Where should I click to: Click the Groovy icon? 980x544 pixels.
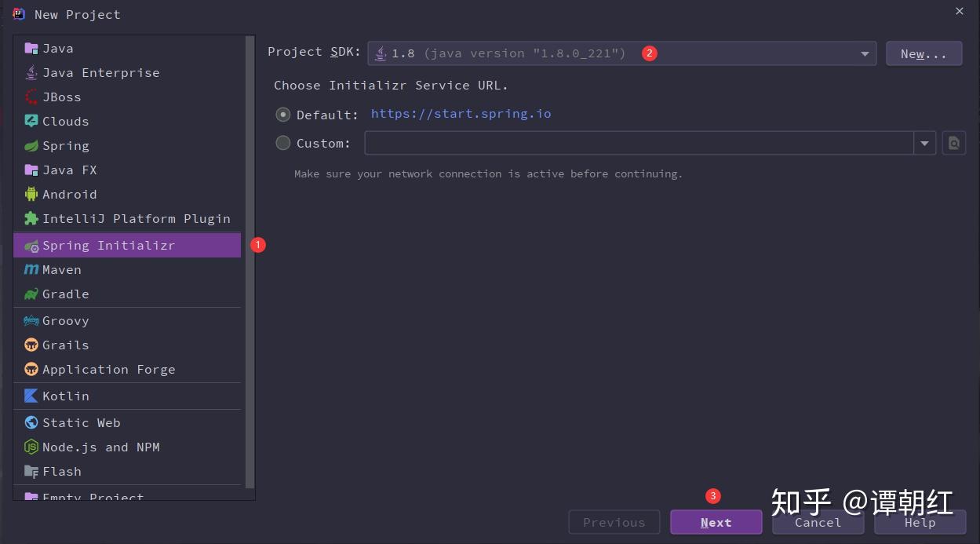pyautogui.click(x=31, y=320)
